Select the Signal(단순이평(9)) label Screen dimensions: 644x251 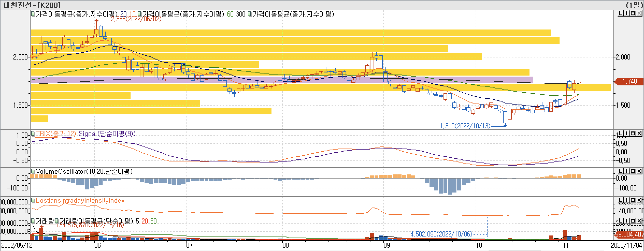pos(107,134)
